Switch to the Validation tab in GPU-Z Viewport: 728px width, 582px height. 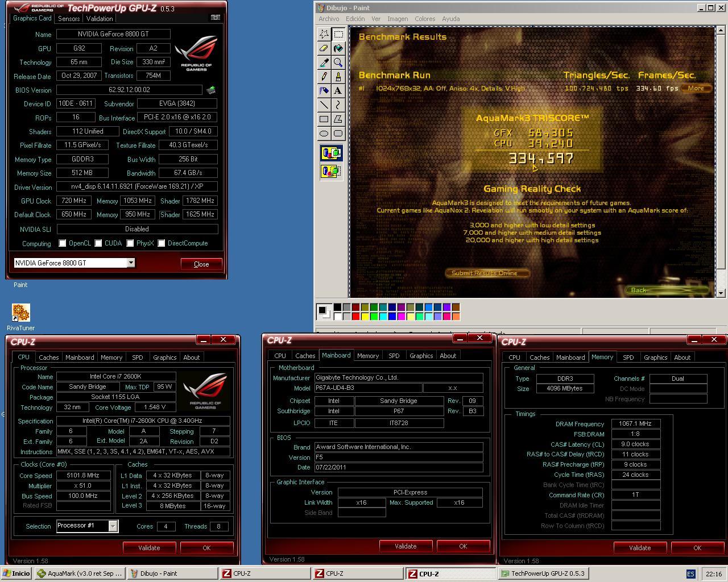tap(100, 19)
